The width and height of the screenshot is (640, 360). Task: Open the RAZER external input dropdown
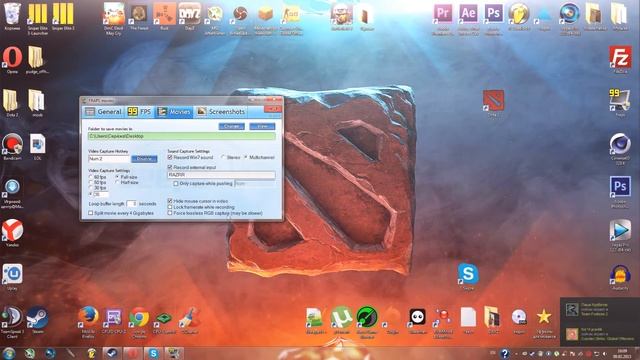pyautogui.click(x=221, y=175)
